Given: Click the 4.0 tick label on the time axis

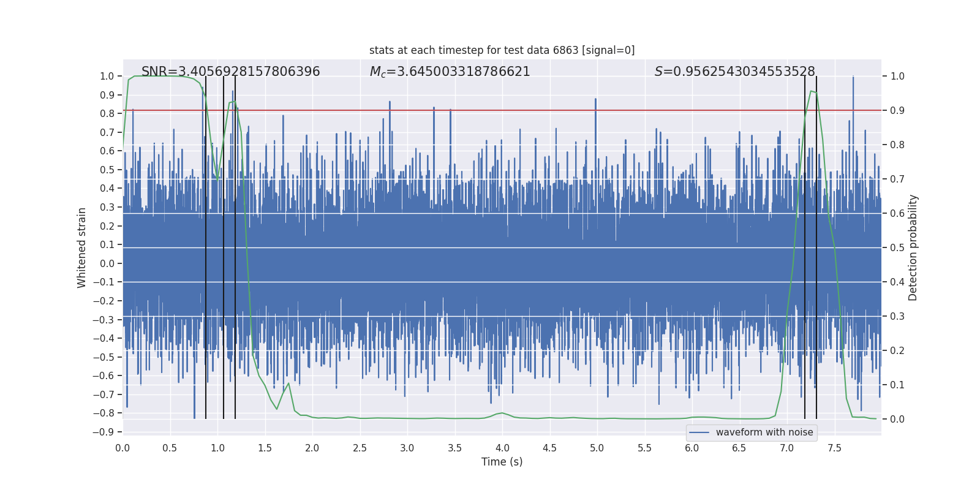Looking at the screenshot, I should point(502,448).
